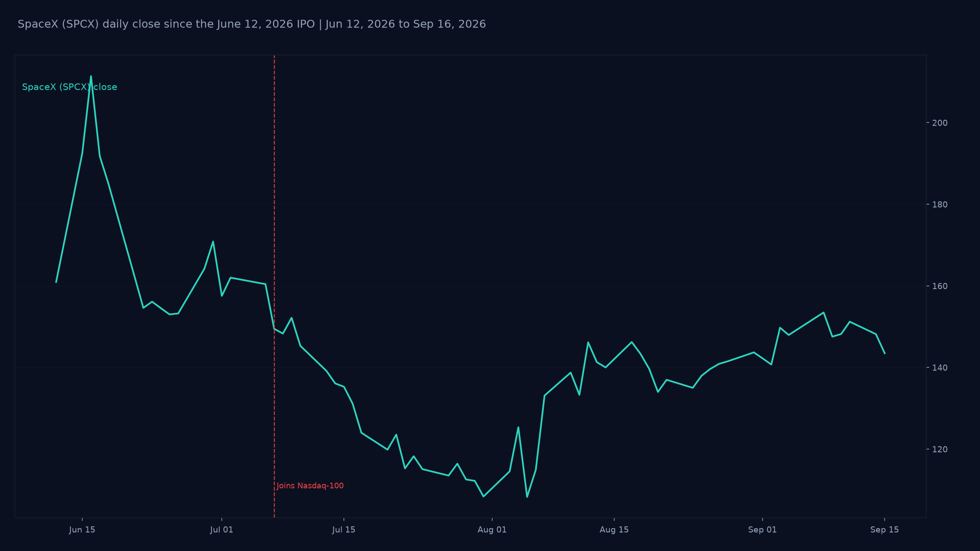This screenshot has height=551, width=980.
Task: Click the 160 y-axis tick label
Action: tap(940, 286)
